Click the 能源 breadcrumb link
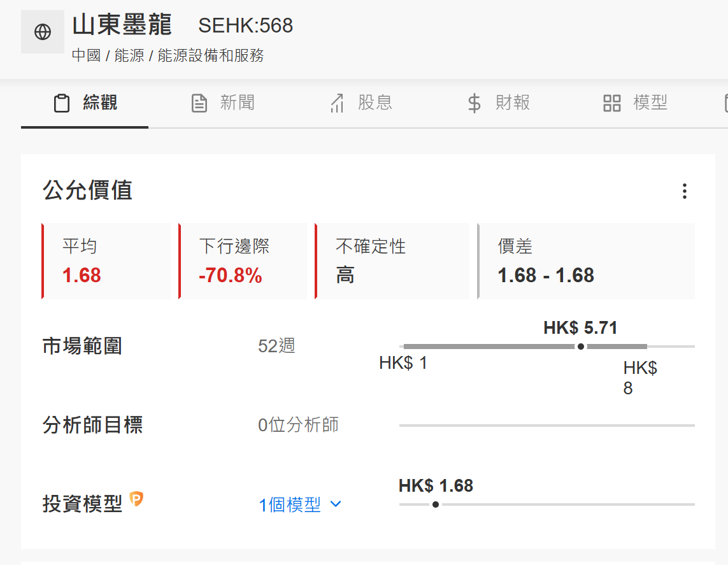 [129, 55]
